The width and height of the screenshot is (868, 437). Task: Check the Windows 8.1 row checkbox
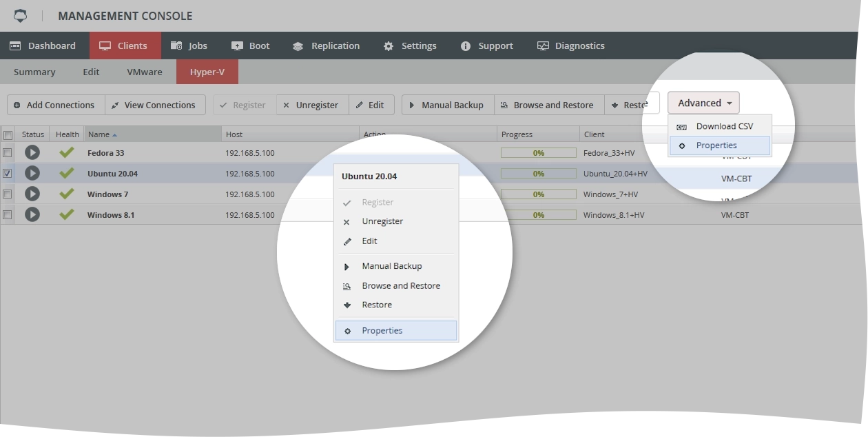8,214
